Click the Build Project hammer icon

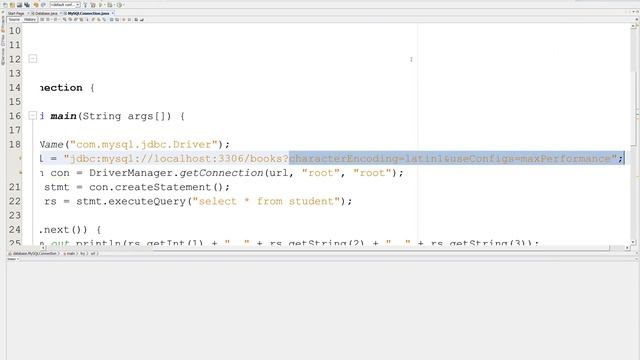[85, 5]
